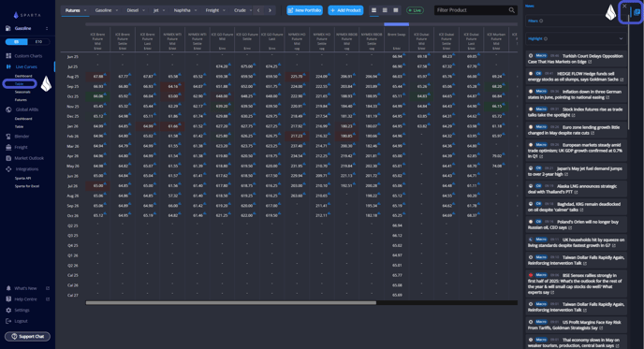Open Sparta for Excel link
The image size is (644, 349).
(x=27, y=186)
